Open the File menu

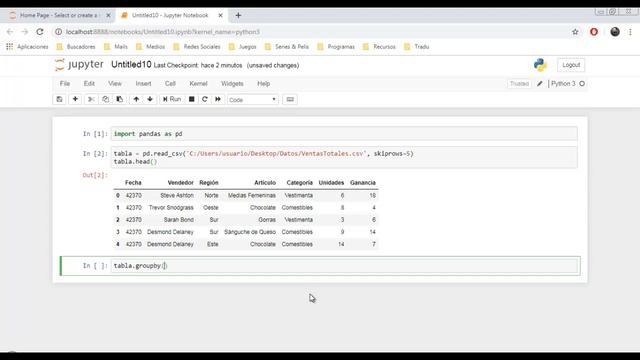65,84
